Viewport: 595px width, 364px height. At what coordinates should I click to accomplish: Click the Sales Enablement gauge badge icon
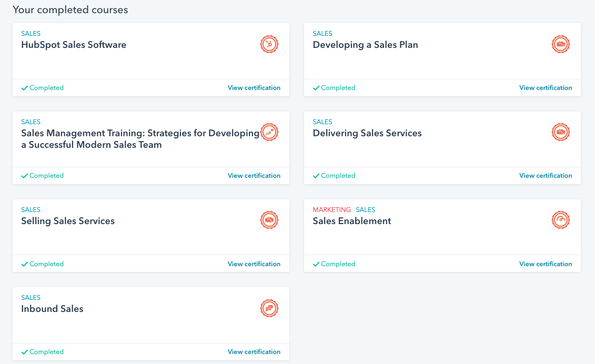pyautogui.click(x=560, y=220)
